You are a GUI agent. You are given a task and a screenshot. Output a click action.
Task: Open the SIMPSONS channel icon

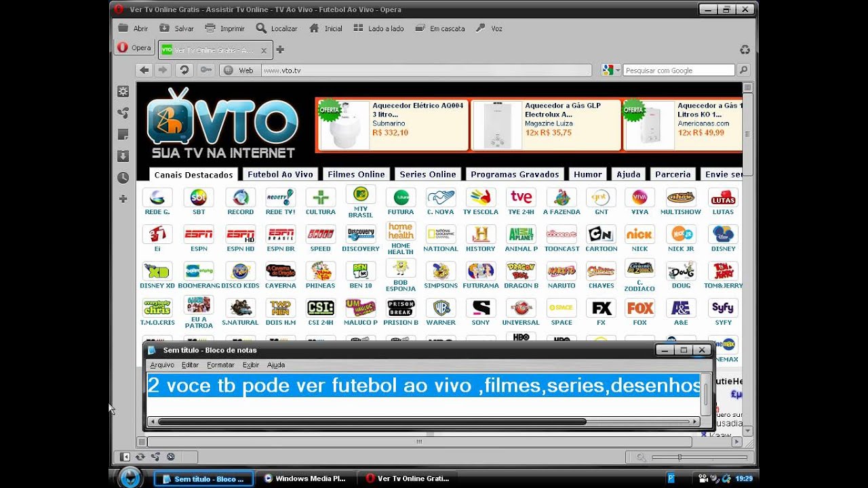[441, 270]
